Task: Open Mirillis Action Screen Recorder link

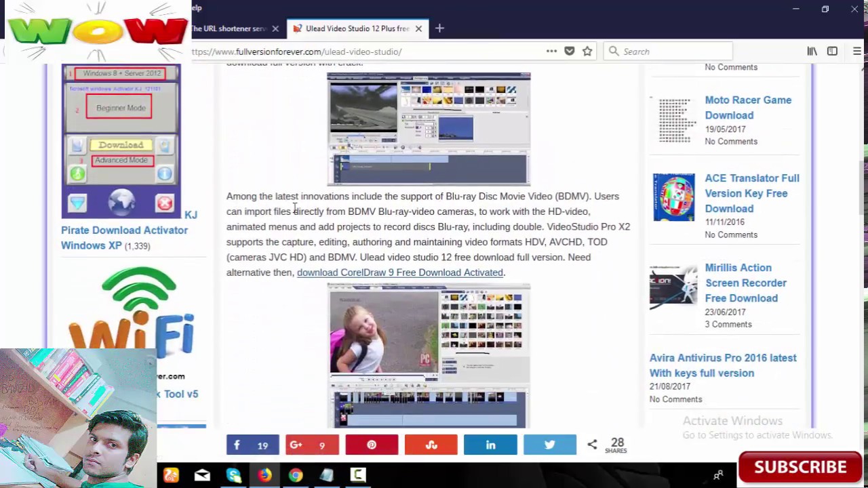Action: (x=745, y=283)
